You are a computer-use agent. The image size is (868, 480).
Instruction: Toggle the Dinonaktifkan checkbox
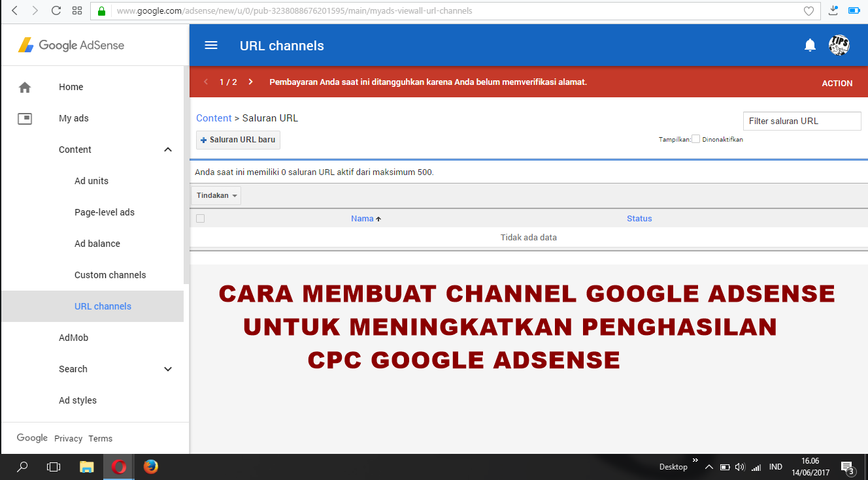695,139
